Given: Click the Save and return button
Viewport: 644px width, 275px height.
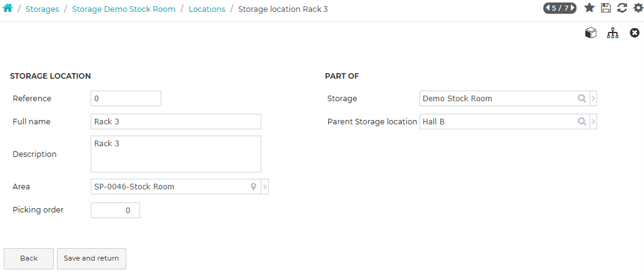Looking at the screenshot, I should coord(91,259).
